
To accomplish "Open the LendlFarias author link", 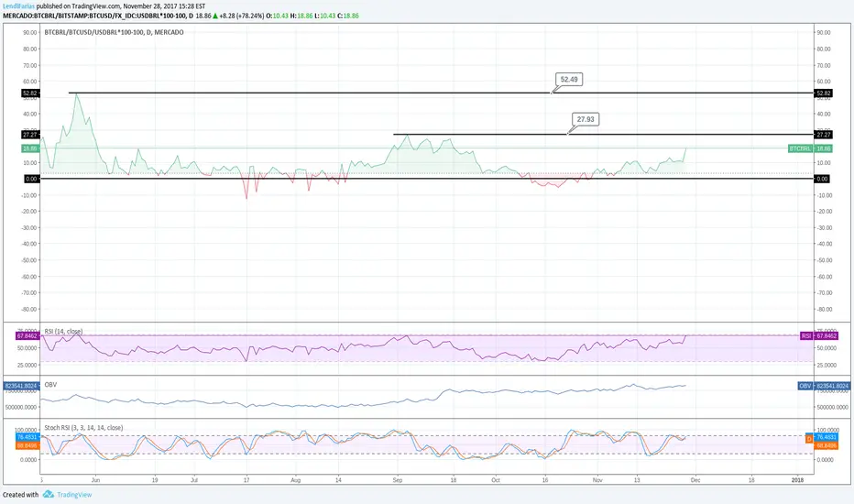I will 18,6.
